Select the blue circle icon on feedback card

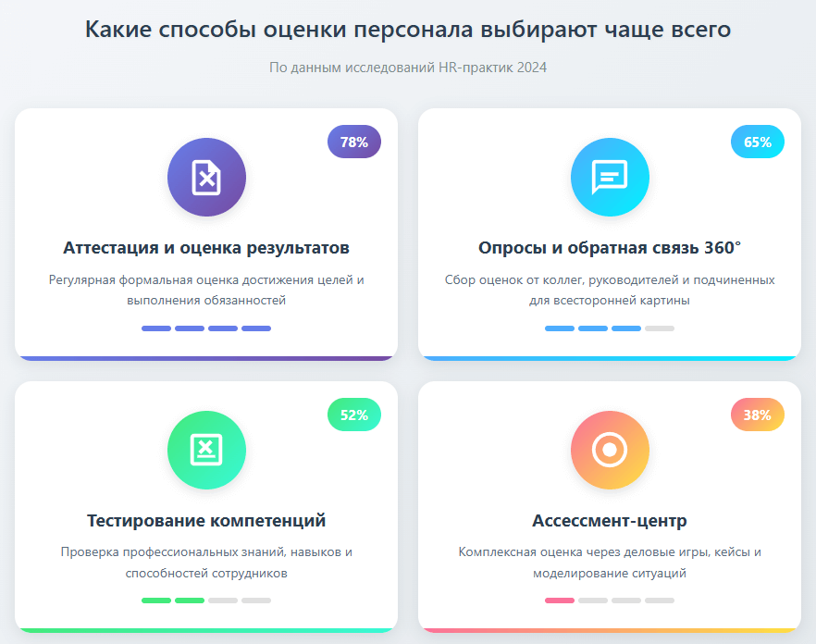[x=610, y=177]
